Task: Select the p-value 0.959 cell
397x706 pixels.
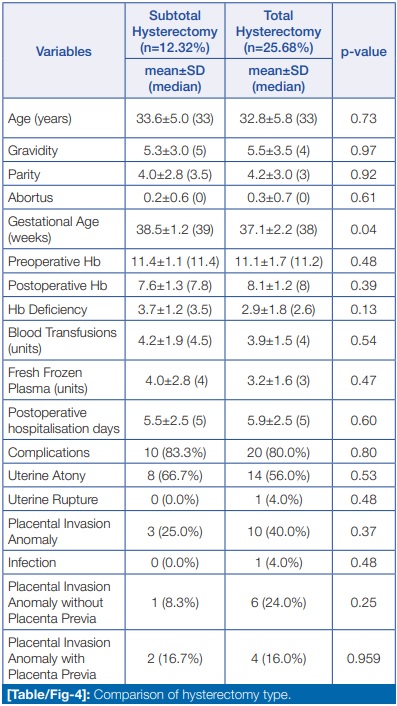Action: point(364,658)
